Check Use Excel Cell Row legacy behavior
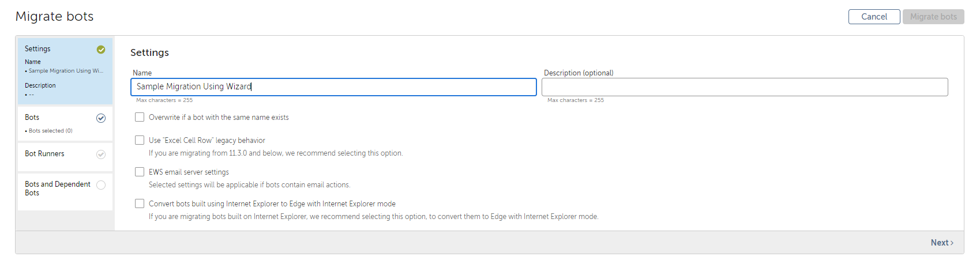 (140, 140)
